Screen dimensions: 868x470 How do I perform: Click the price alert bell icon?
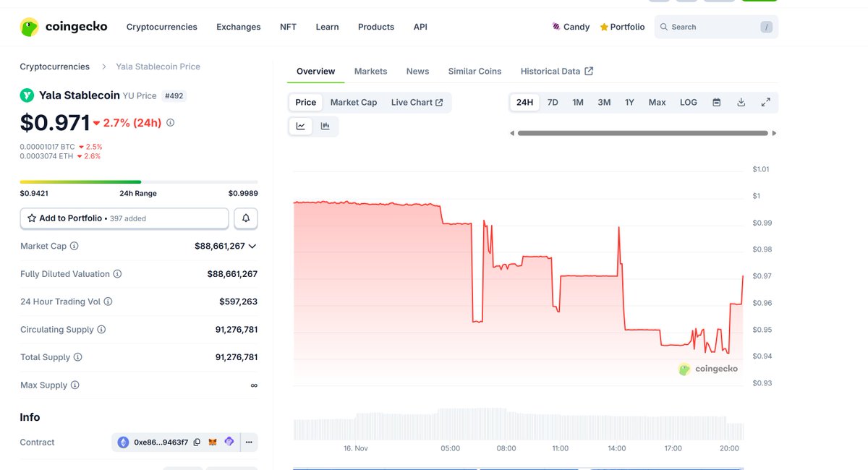point(246,218)
